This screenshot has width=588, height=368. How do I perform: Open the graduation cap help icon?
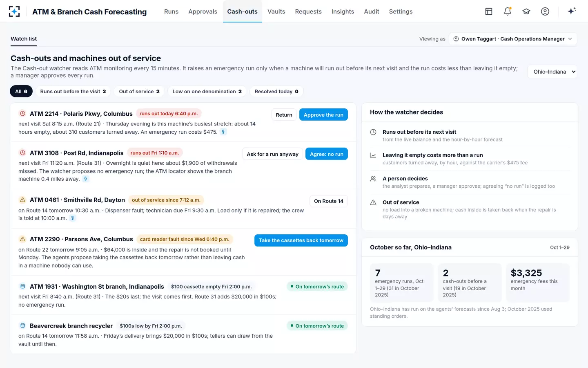[x=526, y=11]
